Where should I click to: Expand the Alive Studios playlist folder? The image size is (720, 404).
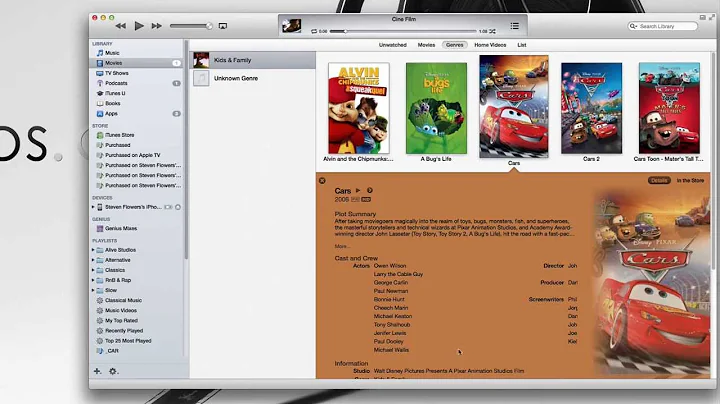[x=93, y=250]
